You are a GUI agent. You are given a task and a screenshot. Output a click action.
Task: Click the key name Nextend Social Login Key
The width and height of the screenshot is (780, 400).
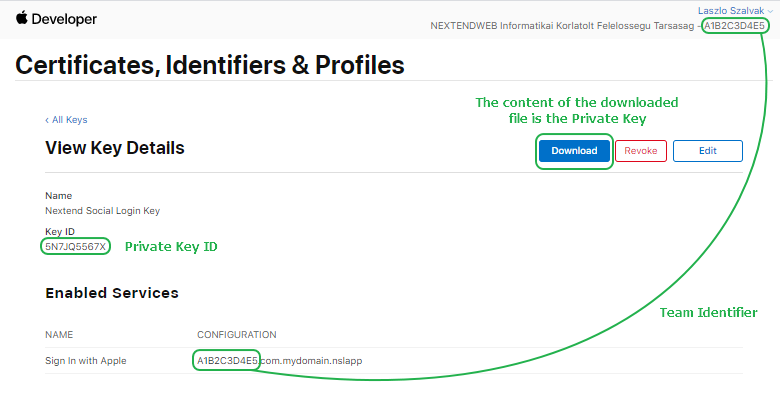102,211
